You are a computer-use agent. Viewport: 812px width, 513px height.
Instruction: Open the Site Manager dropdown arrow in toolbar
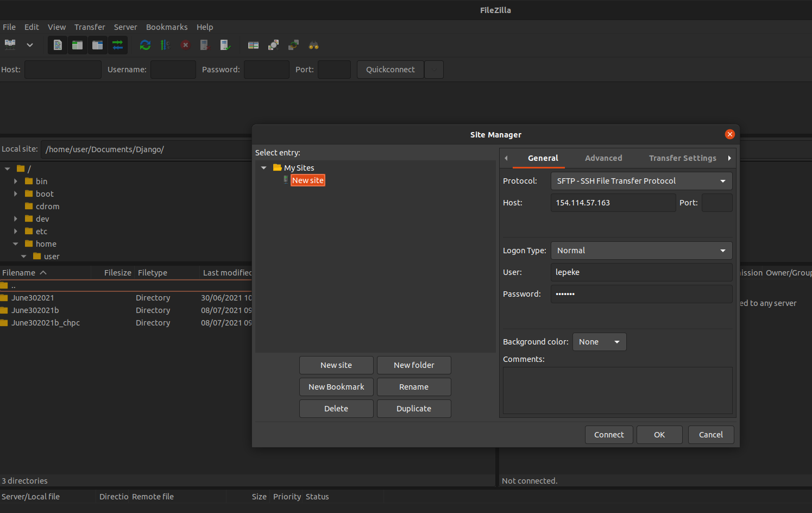[30, 45]
